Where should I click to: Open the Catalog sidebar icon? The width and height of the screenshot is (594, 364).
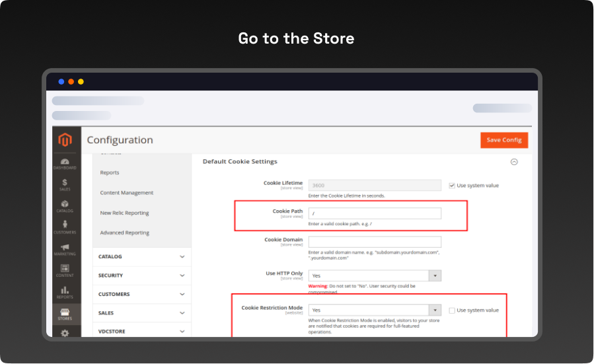click(65, 206)
